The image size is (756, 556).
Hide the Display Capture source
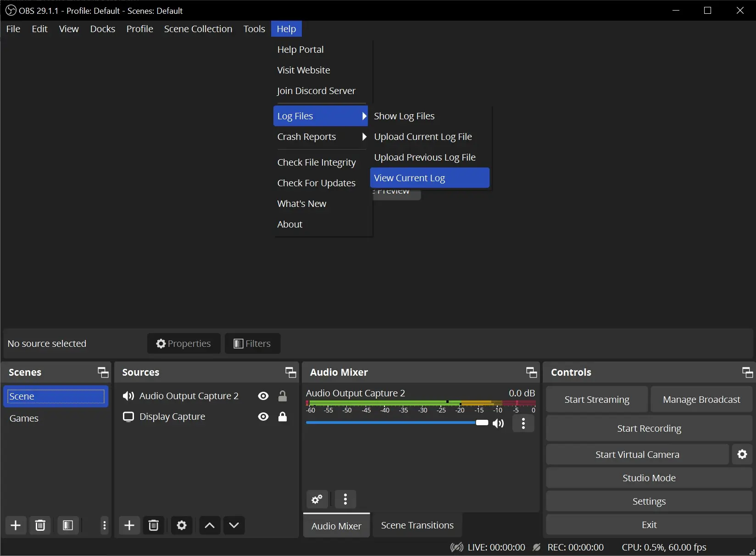tap(263, 417)
